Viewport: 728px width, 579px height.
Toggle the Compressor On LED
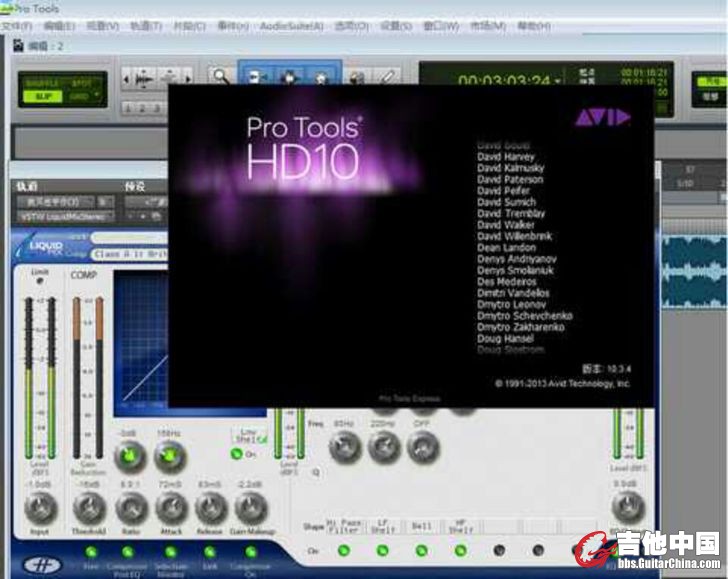click(251, 552)
